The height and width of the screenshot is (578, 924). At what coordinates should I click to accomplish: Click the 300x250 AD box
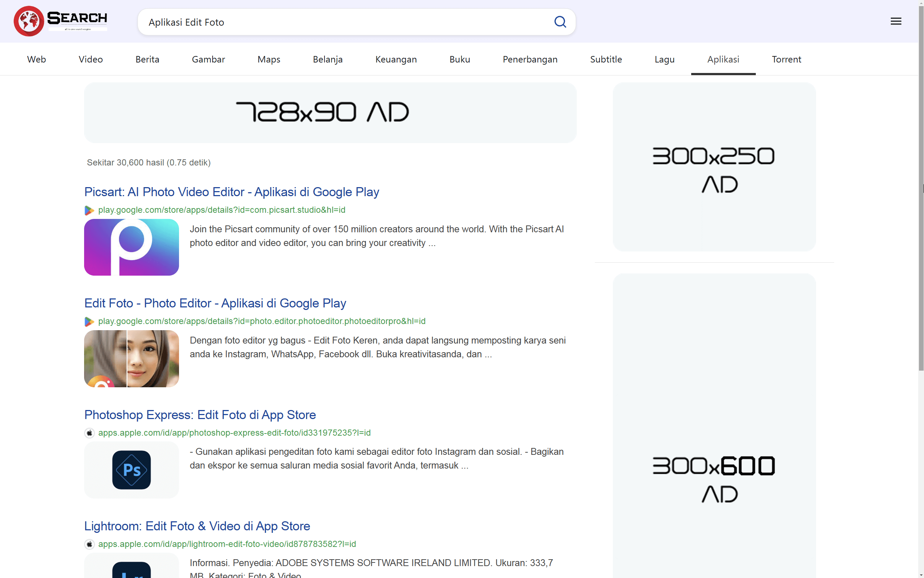[714, 167]
